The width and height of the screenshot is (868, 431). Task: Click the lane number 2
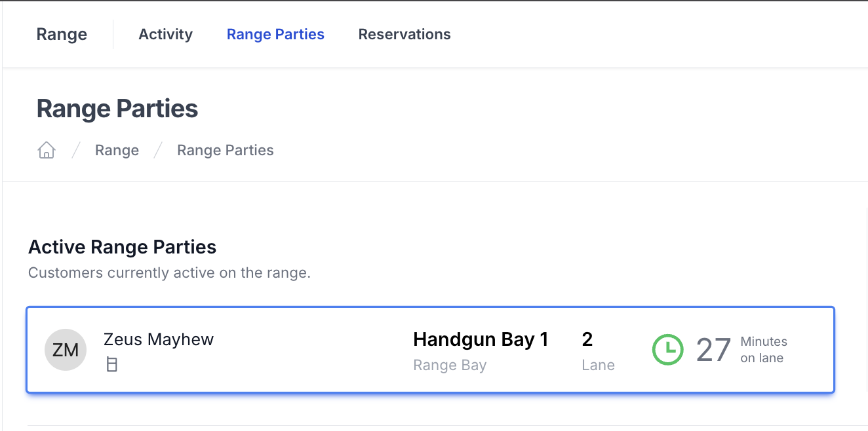pyautogui.click(x=587, y=339)
